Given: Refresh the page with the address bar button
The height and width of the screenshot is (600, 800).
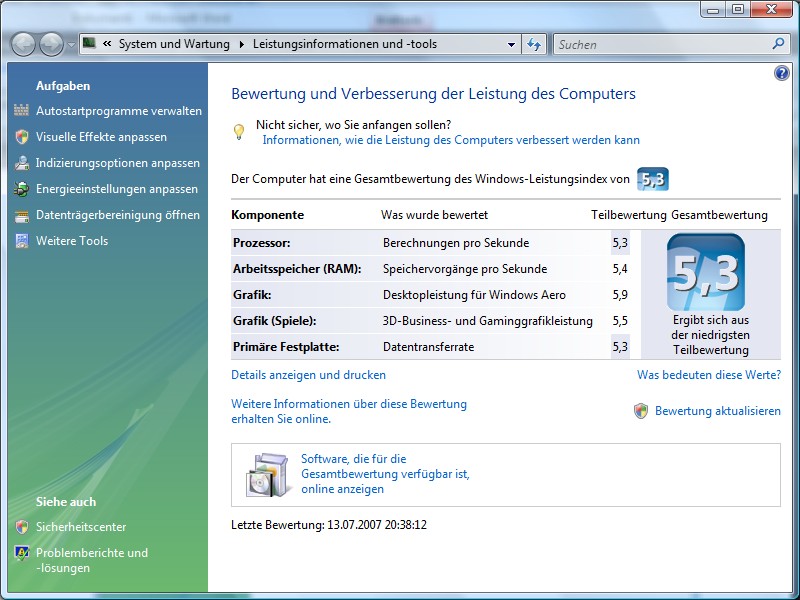Looking at the screenshot, I should (x=535, y=44).
